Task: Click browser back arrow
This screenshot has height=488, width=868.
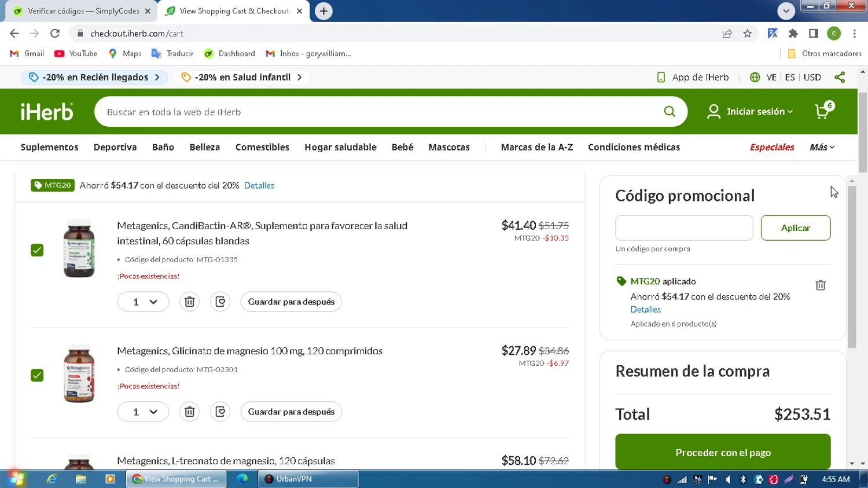Action: point(14,34)
